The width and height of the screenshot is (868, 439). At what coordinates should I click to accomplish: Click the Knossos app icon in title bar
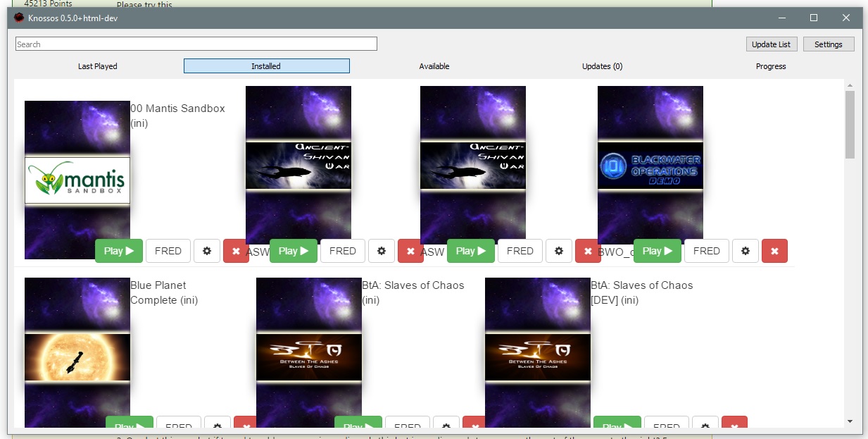point(19,18)
